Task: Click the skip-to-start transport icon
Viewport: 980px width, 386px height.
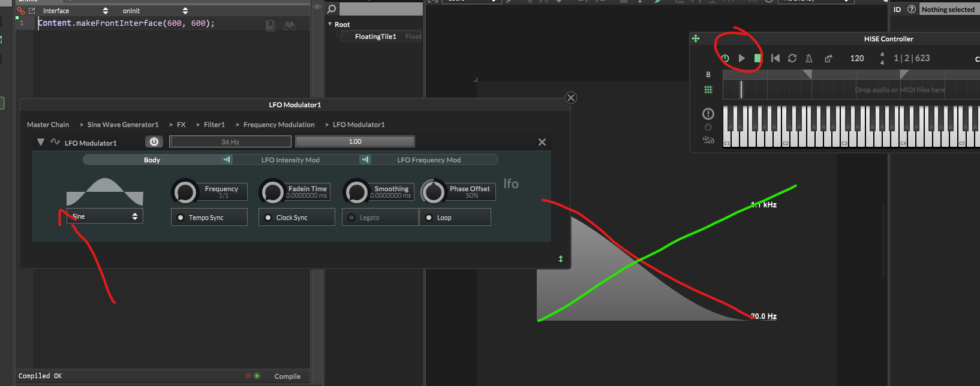Action: (775, 58)
